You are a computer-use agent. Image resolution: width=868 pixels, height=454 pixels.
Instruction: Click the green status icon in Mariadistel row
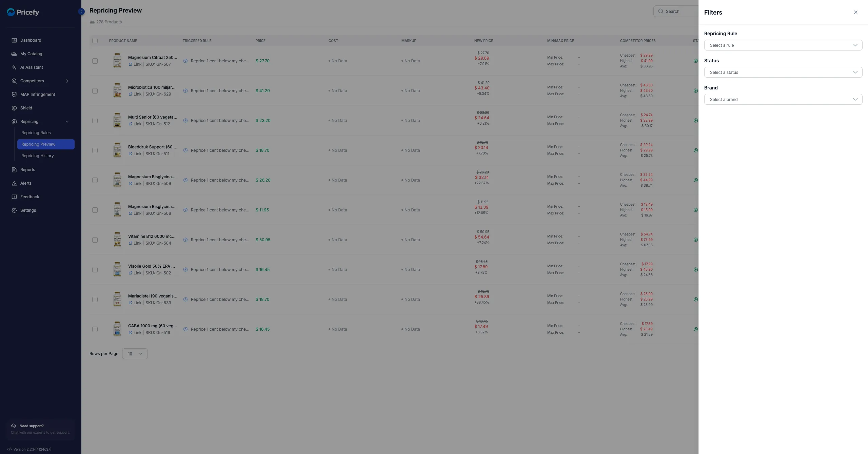click(696, 300)
